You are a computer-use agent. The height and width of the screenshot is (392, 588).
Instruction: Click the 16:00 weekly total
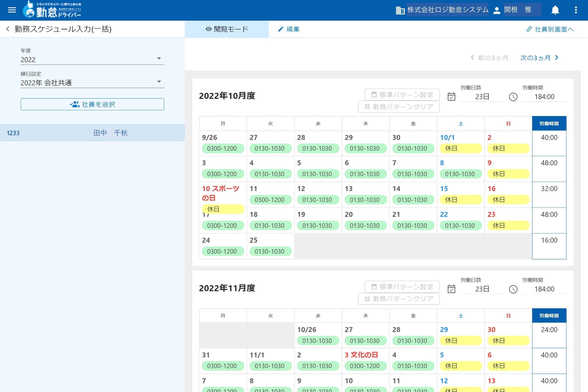[x=549, y=240]
